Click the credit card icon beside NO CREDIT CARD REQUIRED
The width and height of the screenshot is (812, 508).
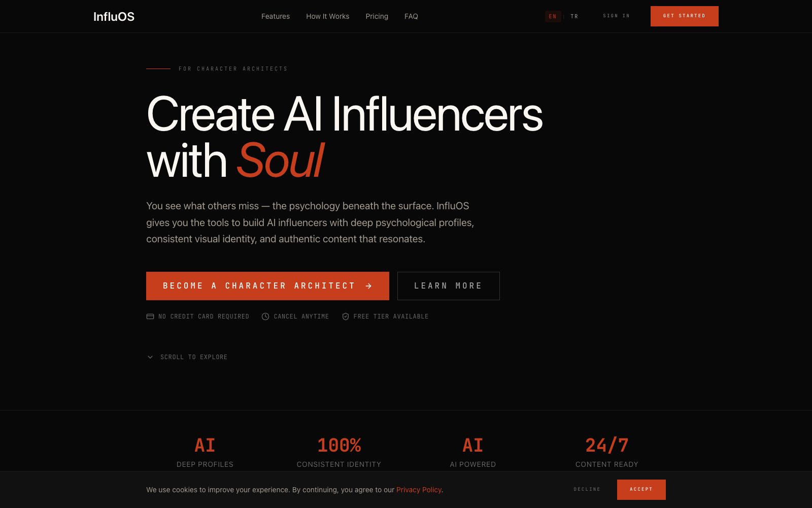(x=150, y=316)
